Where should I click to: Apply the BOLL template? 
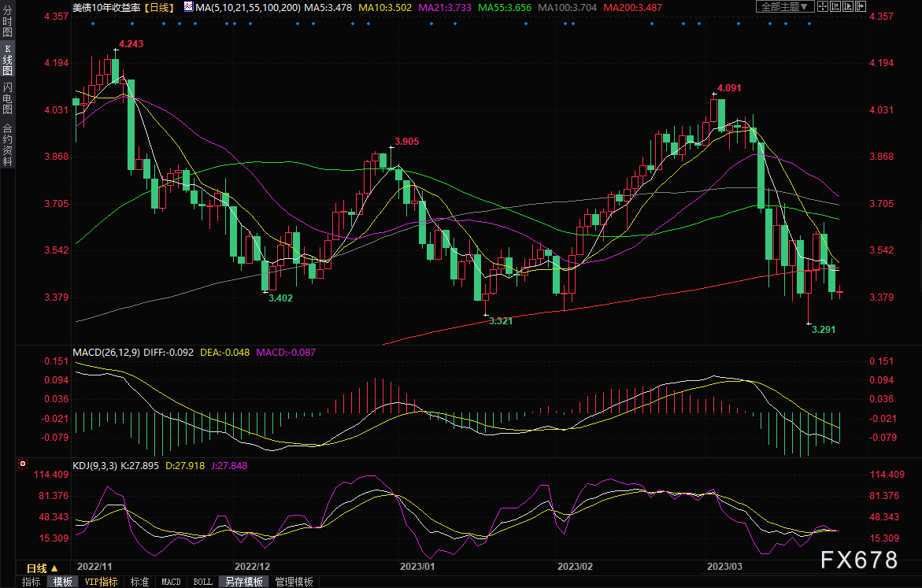[x=203, y=582]
